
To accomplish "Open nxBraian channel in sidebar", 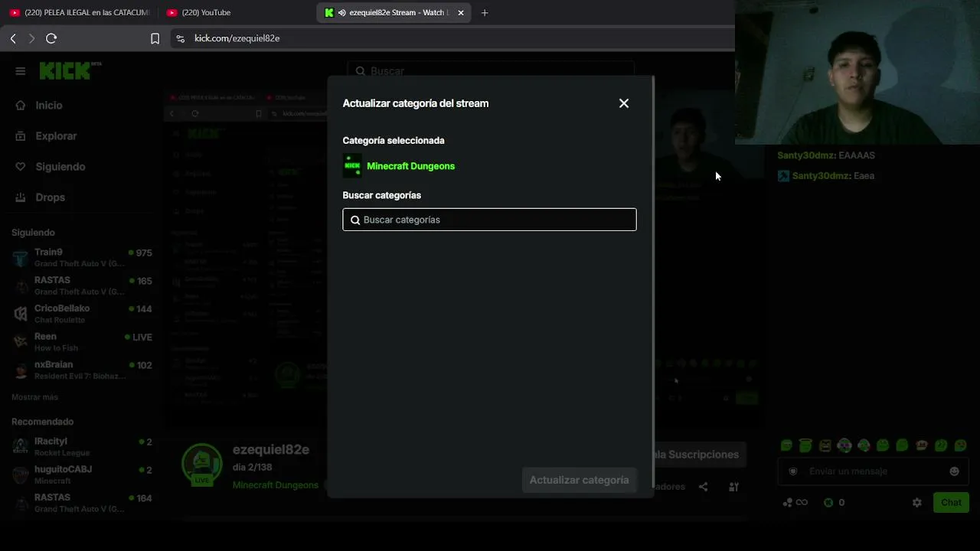I will coord(82,370).
